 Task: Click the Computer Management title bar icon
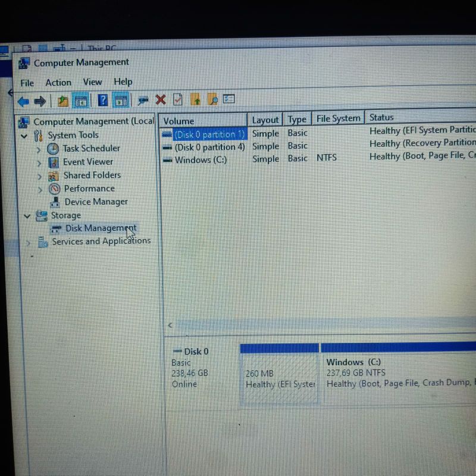(x=24, y=64)
